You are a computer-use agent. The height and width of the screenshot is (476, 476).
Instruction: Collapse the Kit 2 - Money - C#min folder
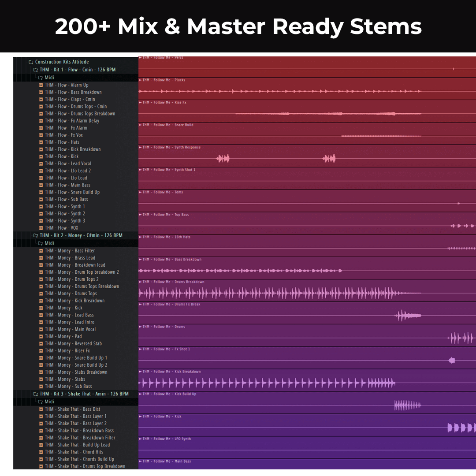pyautogui.click(x=36, y=235)
